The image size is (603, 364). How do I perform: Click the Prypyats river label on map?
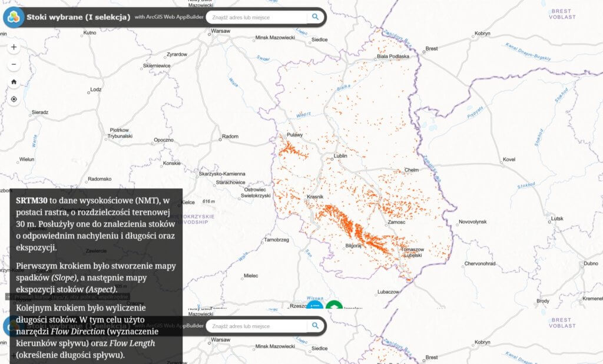(x=475, y=112)
